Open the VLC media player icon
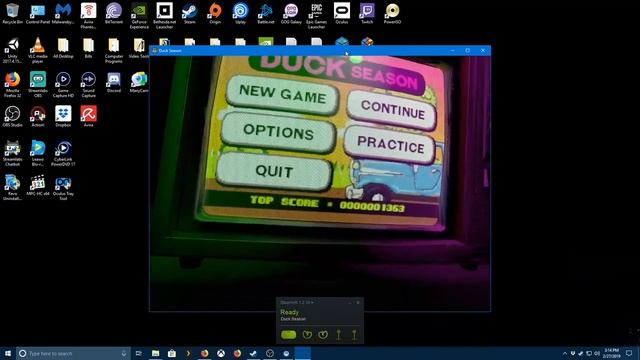This screenshot has height=360, width=640. click(38, 50)
